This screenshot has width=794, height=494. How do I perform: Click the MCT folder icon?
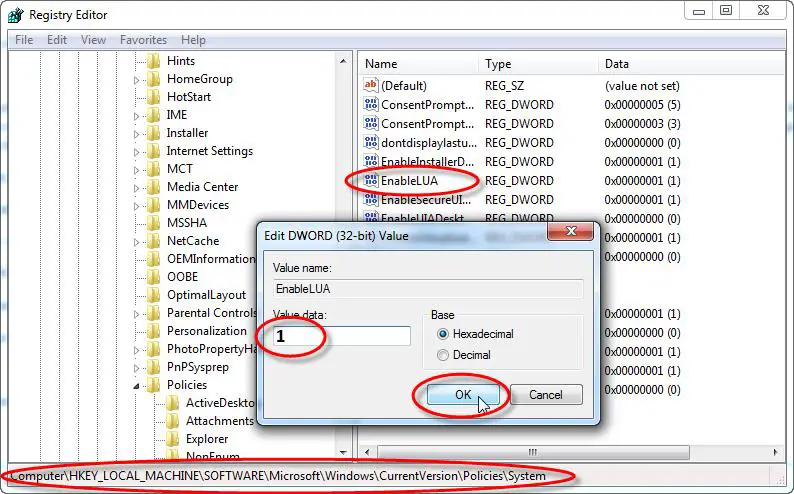153,169
